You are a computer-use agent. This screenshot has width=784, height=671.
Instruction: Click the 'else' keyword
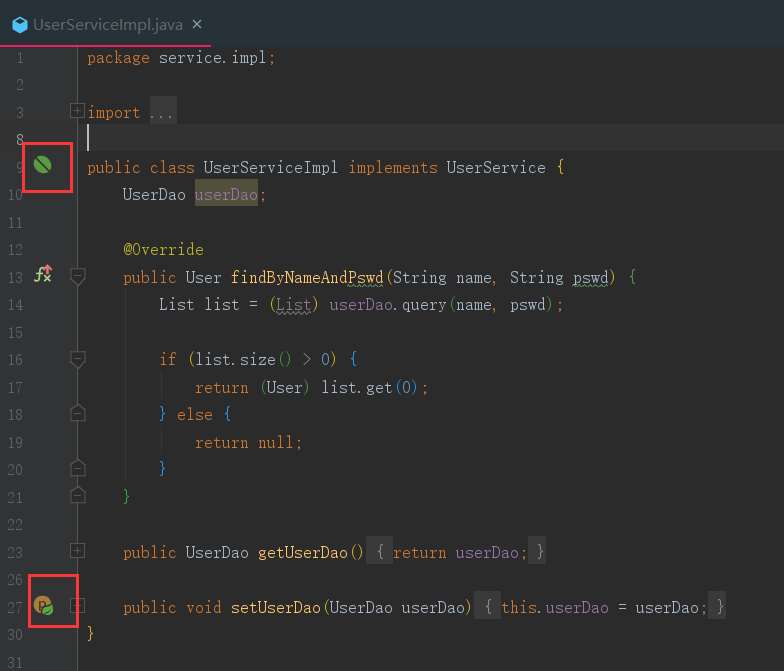click(x=195, y=414)
